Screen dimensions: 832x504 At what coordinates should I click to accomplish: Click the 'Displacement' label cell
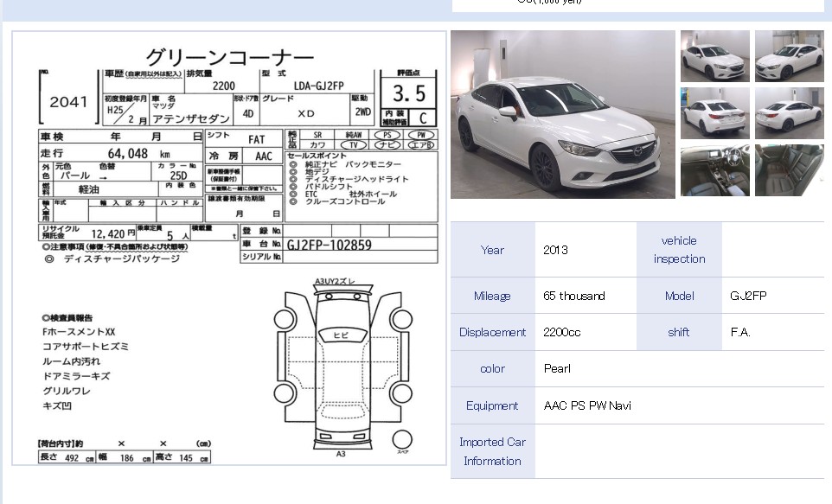point(492,332)
